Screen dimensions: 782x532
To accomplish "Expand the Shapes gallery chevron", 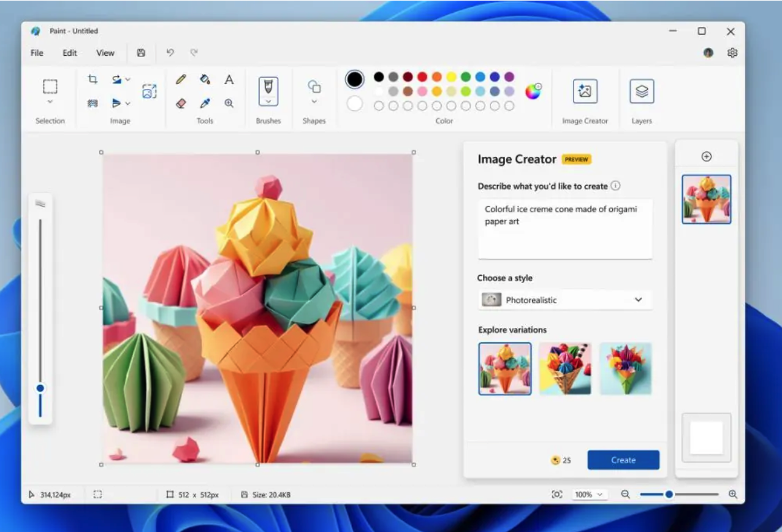I will point(314,102).
